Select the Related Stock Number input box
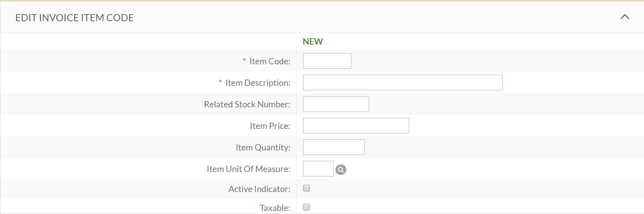Image resolution: width=644 pixels, height=214 pixels. 336,104
